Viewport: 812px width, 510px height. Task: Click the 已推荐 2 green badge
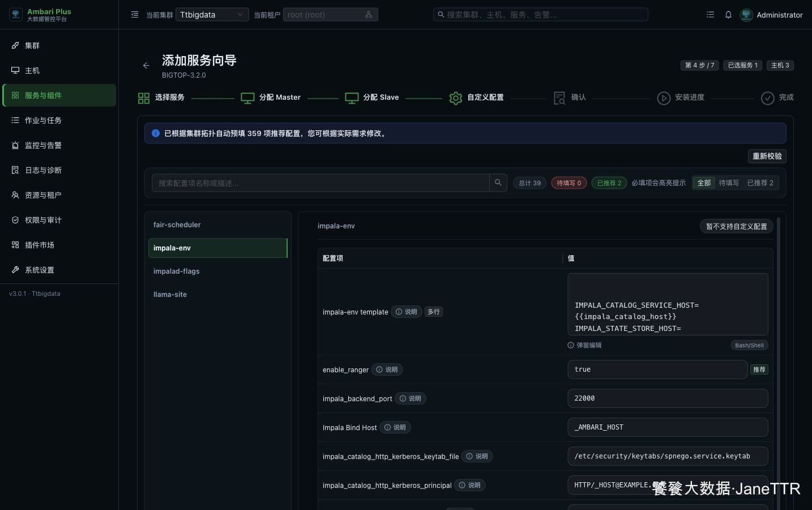coord(609,183)
